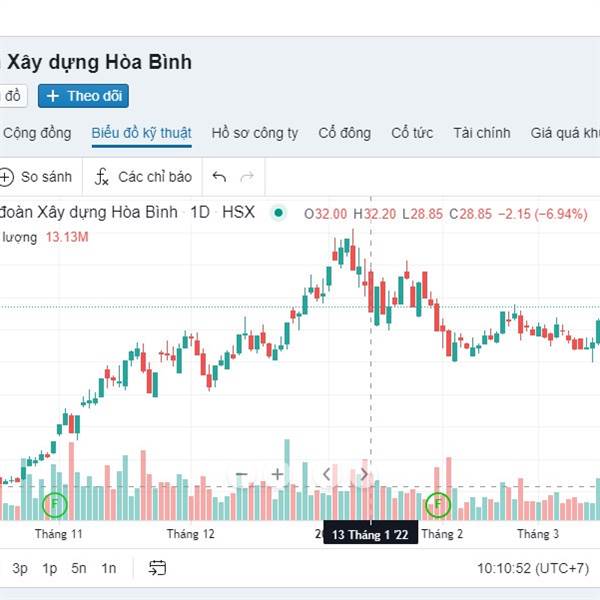Screen dimensions: 600x600
Task: Click the Theo dõi follow button
Action: tap(83, 96)
